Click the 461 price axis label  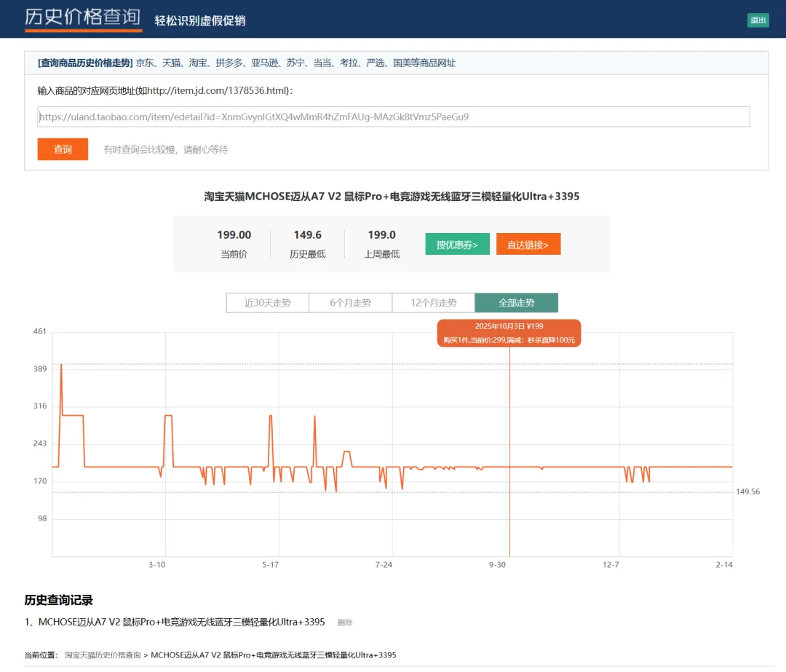point(39,331)
